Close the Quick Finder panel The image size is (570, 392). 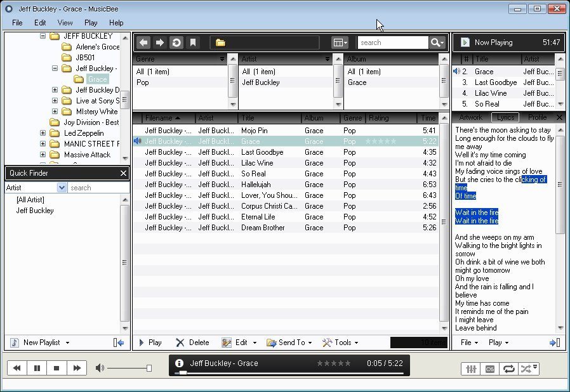click(x=123, y=173)
